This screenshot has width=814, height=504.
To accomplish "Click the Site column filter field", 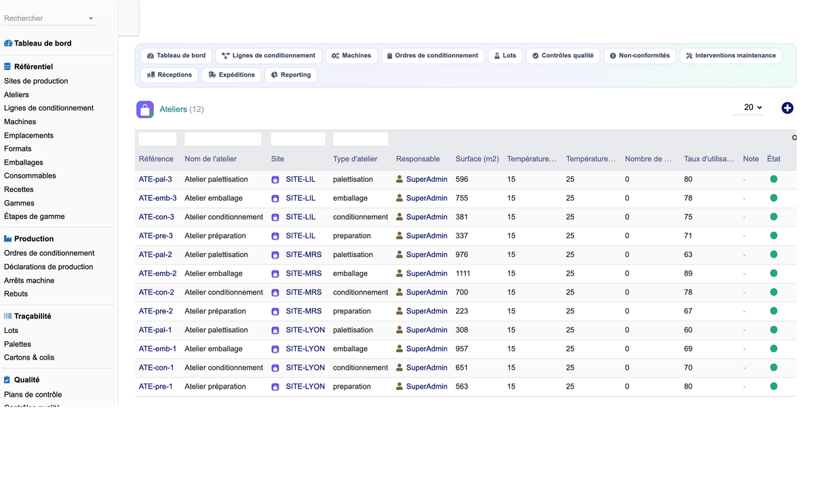I will click(298, 139).
